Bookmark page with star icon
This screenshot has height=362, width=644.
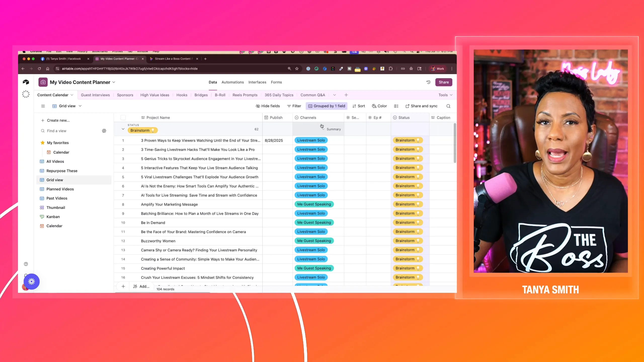(x=297, y=69)
